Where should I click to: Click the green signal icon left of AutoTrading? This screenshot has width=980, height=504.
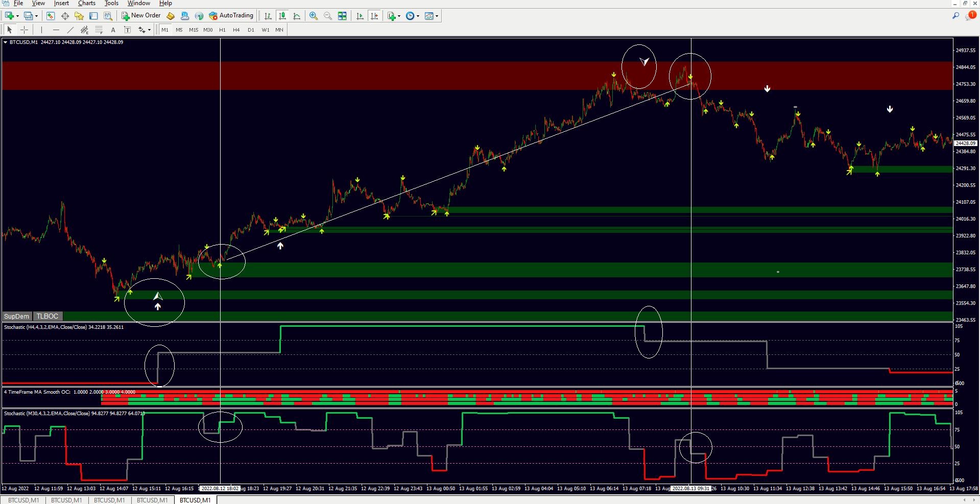(x=199, y=16)
